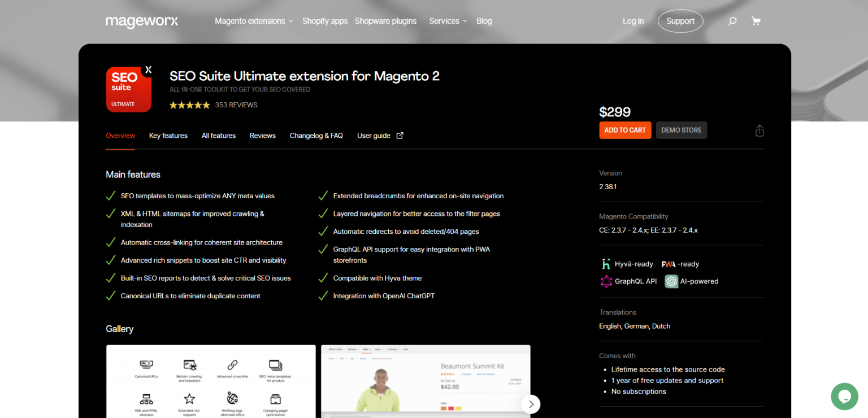Open the Blog menu item

[x=484, y=21]
